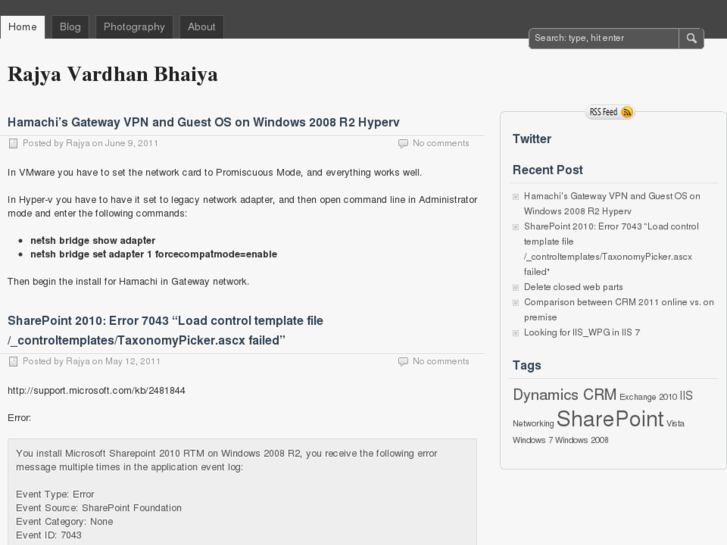The width and height of the screenshot is (727, 545).
Task: Click Event Source: SharePoint Foundation line
Action: (x=99, y=508)
